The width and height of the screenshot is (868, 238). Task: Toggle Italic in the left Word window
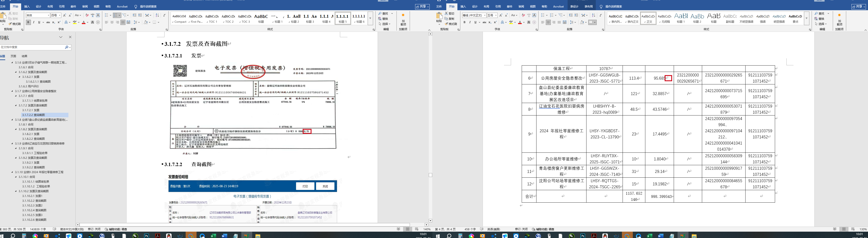click(34, 22)
